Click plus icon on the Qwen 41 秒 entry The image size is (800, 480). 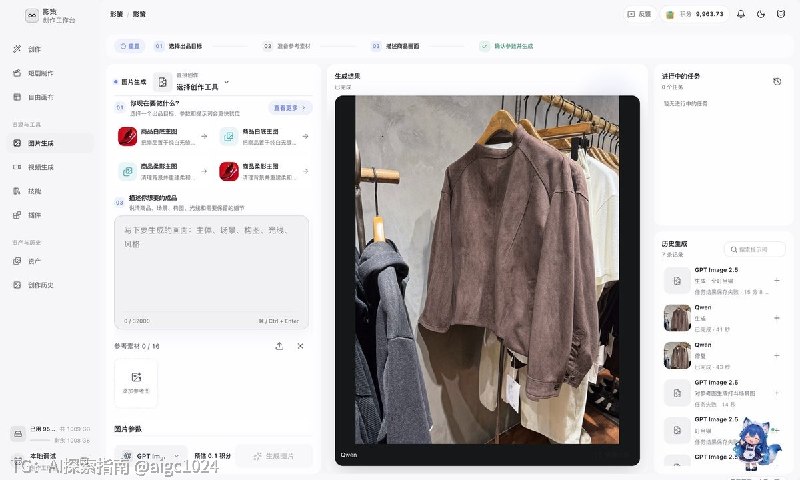[777, 318]
